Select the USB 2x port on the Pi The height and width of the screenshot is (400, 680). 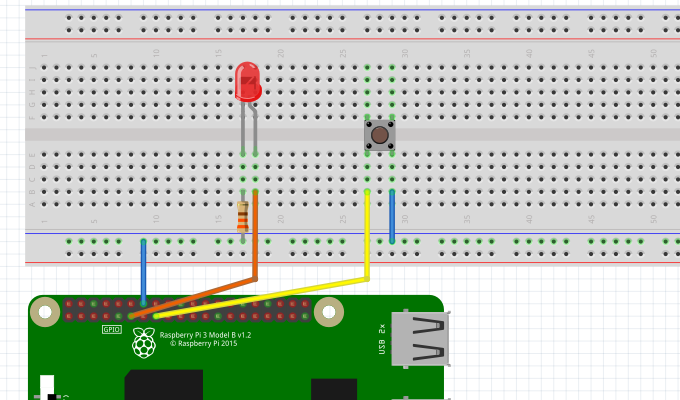point(420,339)
